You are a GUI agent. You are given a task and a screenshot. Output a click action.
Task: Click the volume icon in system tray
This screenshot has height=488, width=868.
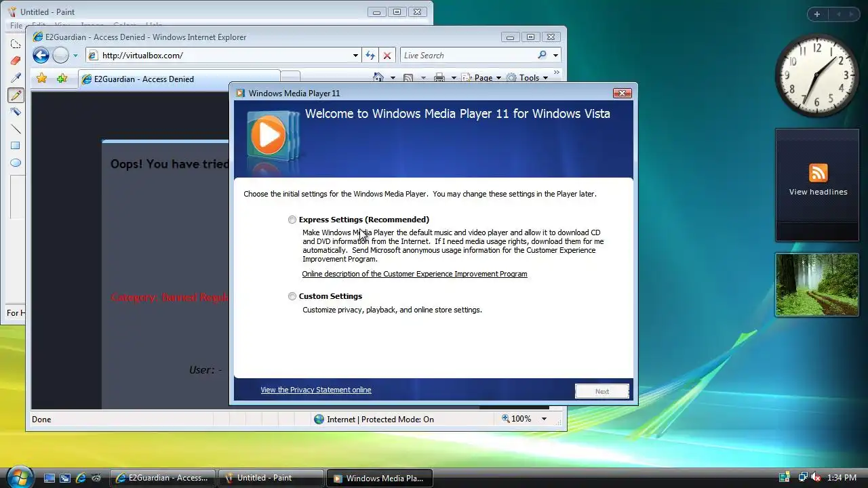816,478
